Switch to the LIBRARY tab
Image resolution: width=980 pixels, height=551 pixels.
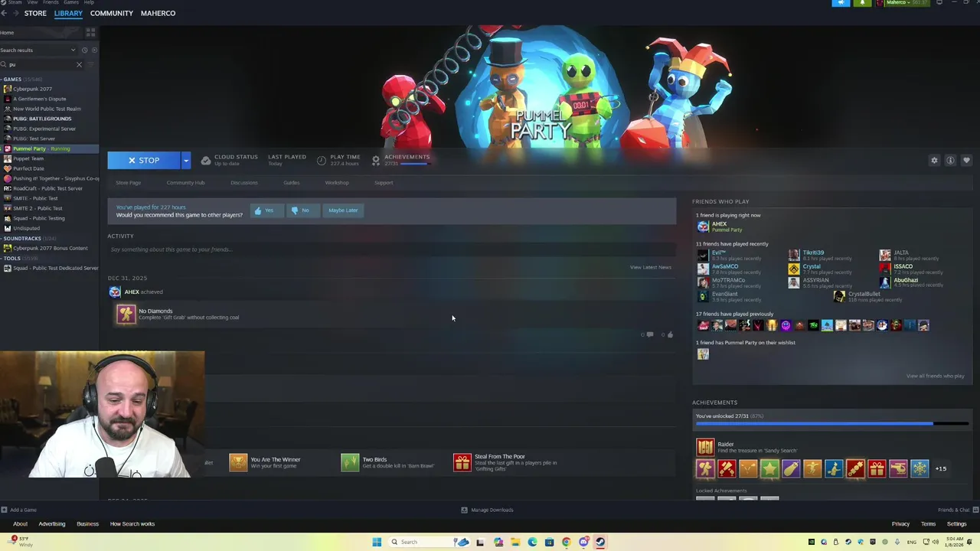(x=68, y=13)
